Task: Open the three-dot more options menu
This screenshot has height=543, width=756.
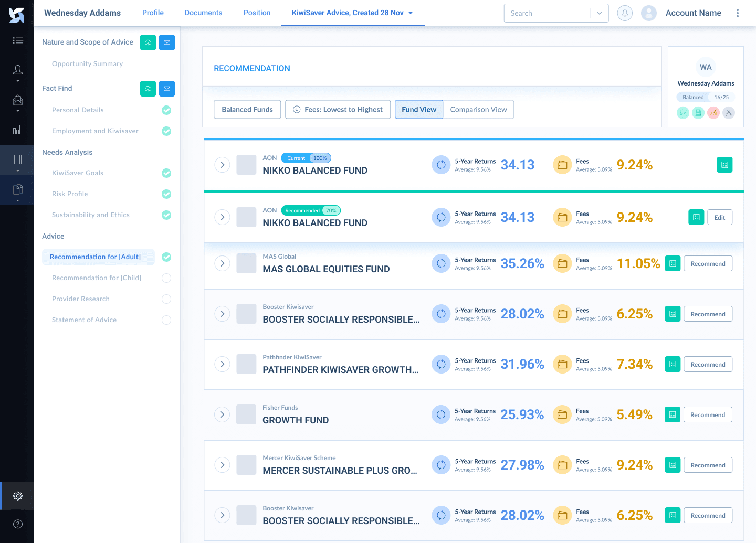Action: 738,13
